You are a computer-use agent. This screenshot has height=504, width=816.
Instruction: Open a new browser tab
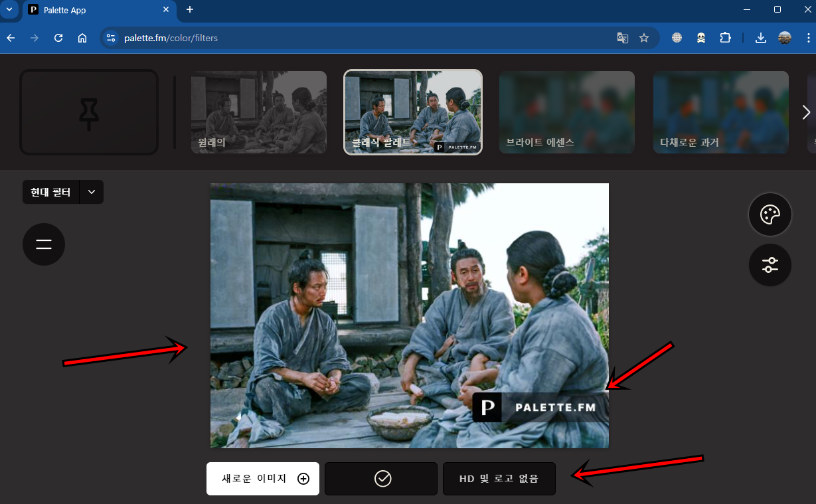coord(190,9)
